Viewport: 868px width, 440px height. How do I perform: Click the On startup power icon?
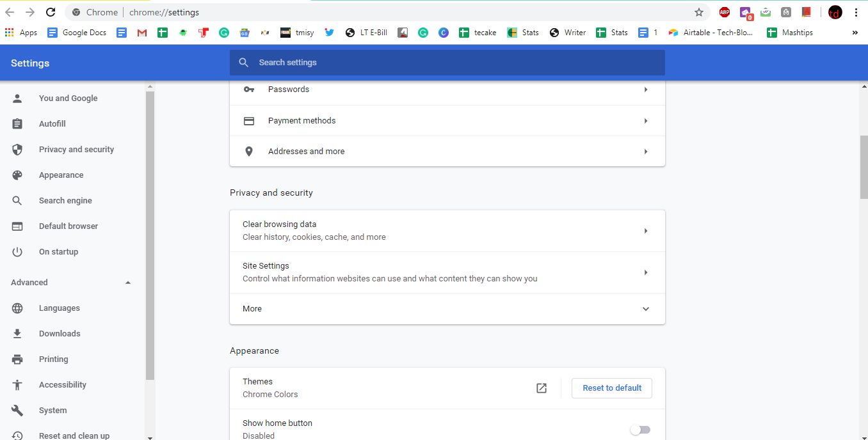tap(17, 252)
